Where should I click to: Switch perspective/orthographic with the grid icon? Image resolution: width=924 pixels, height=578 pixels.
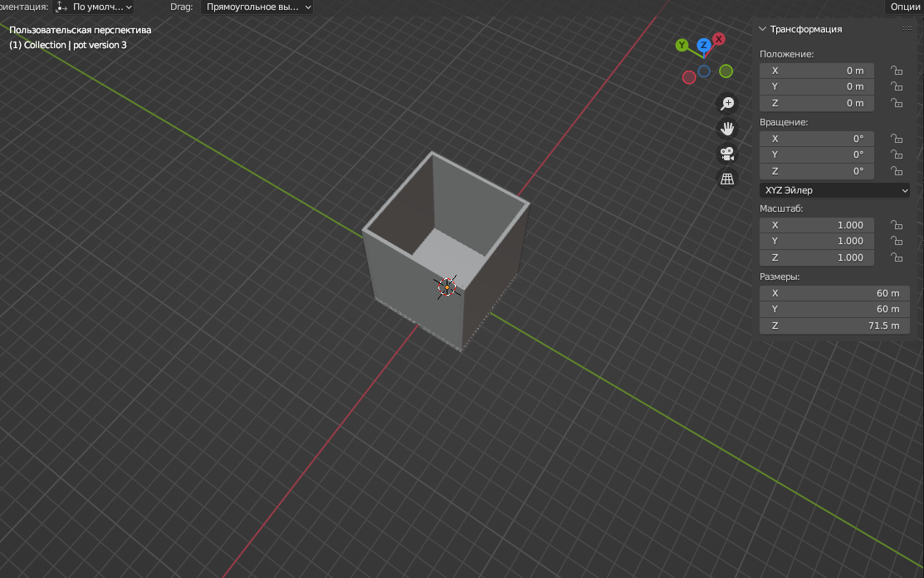point(727,179)
